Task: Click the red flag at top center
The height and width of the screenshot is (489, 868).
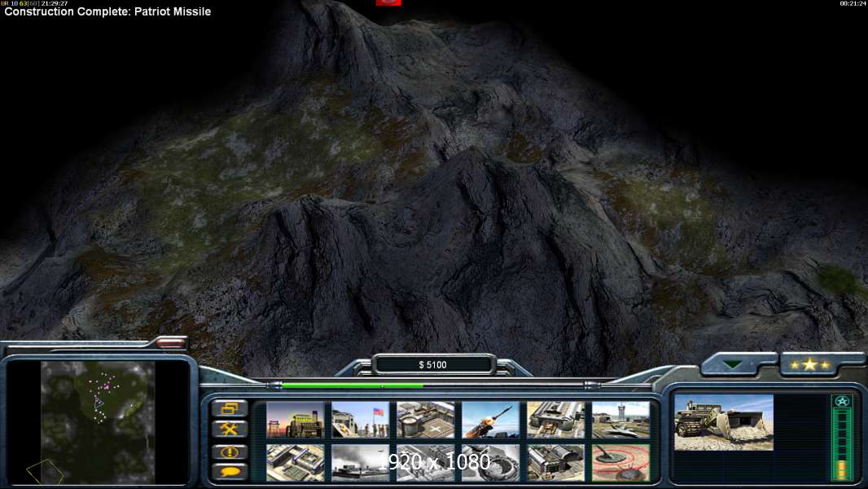Action: click(x=388, y=2)
